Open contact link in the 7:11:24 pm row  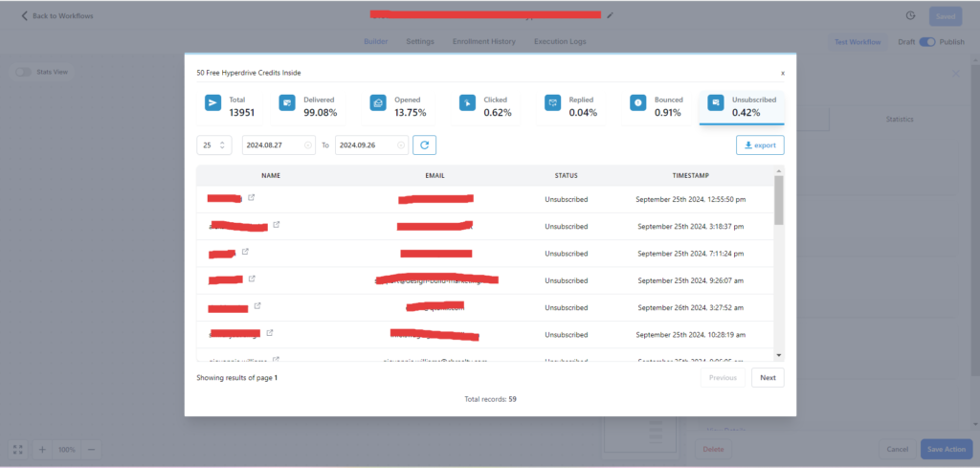coord(245,252)
